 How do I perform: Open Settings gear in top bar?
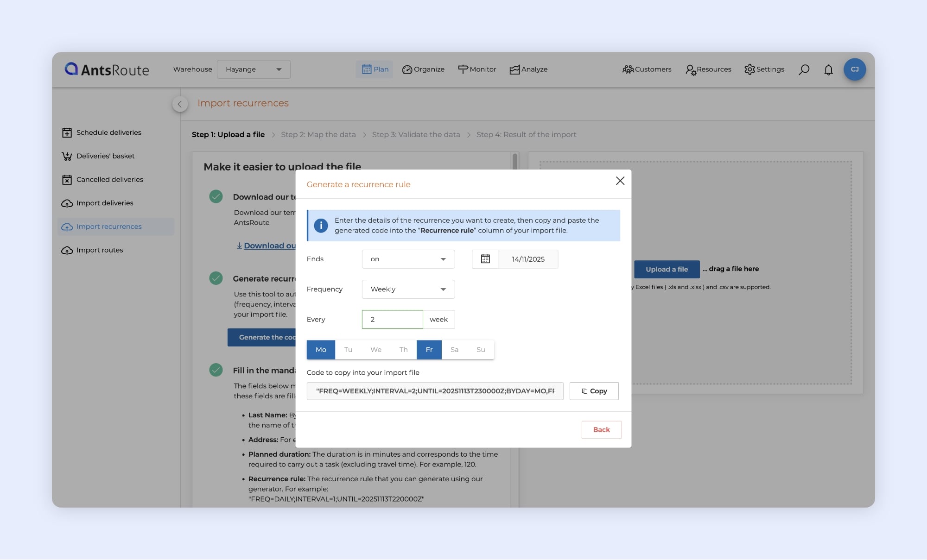pyautogui.click(x=749, y=69)
